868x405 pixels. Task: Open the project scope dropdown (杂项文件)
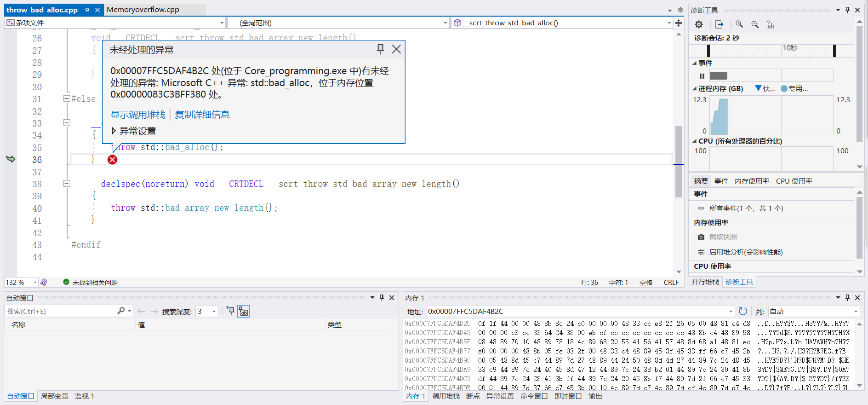[222, 23]
